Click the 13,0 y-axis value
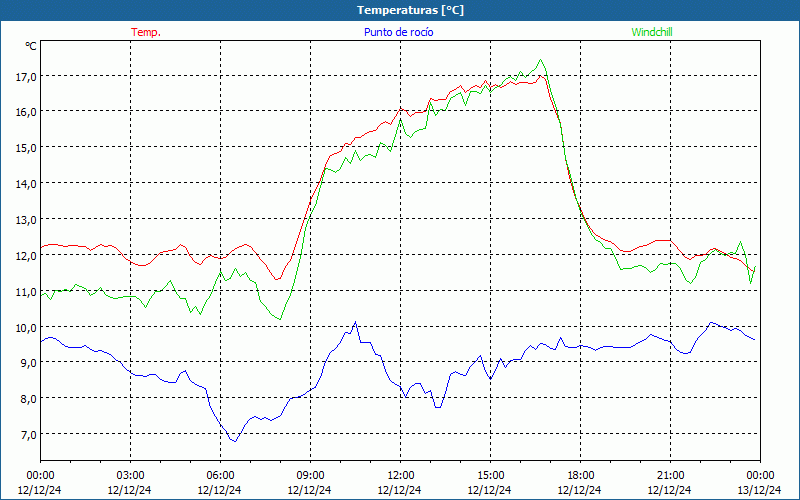The width and height of the screenshot is (800, 500). tap(26, 220)
